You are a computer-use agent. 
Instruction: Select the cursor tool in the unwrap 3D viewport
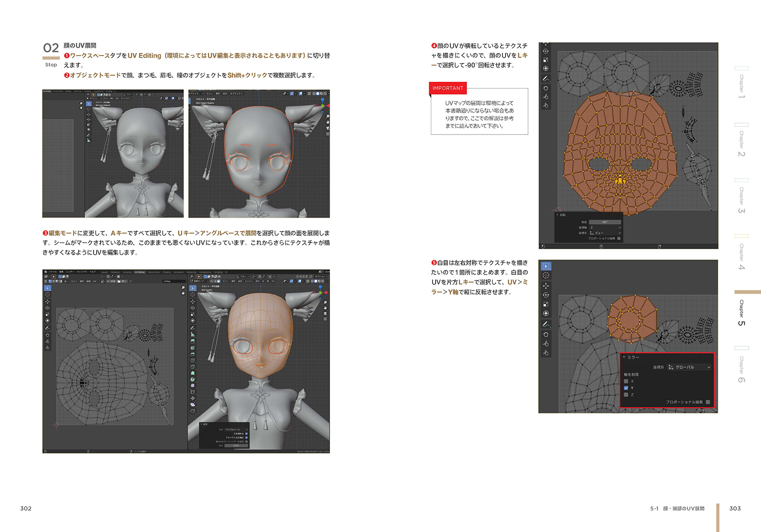point(193,295)
